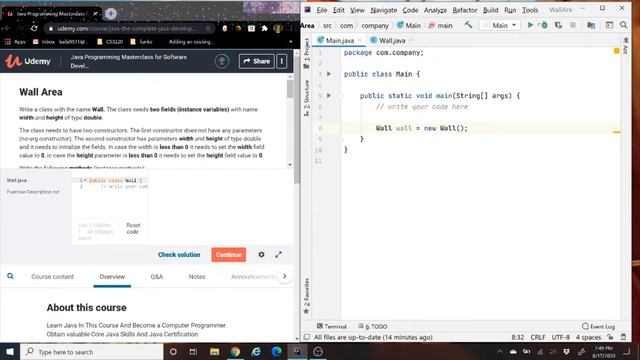Image resolution: width=640 pixels, height=360 pixels.
Task: Select Wall.java file in Udemy exercise
Action: click(17, 180)
